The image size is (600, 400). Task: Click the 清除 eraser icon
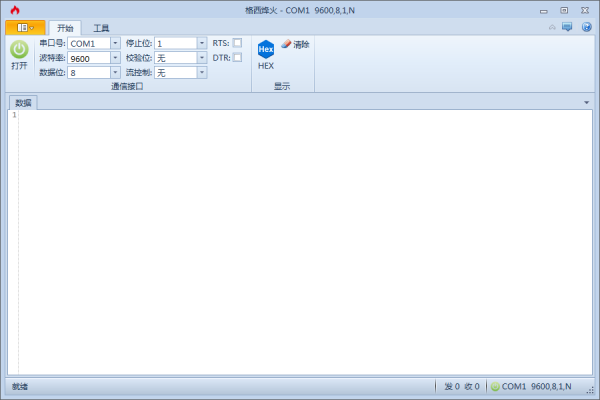pyautogui.click(x=287, y=44)
